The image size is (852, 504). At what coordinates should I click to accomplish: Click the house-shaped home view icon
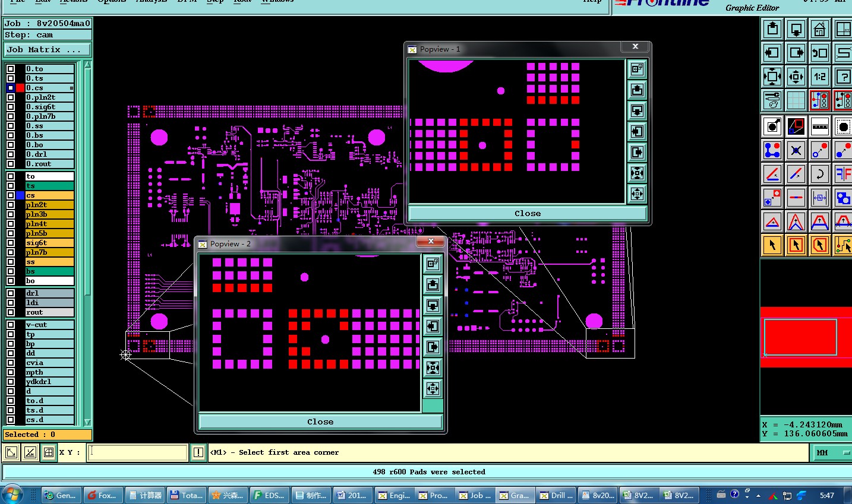coord(819,28)
